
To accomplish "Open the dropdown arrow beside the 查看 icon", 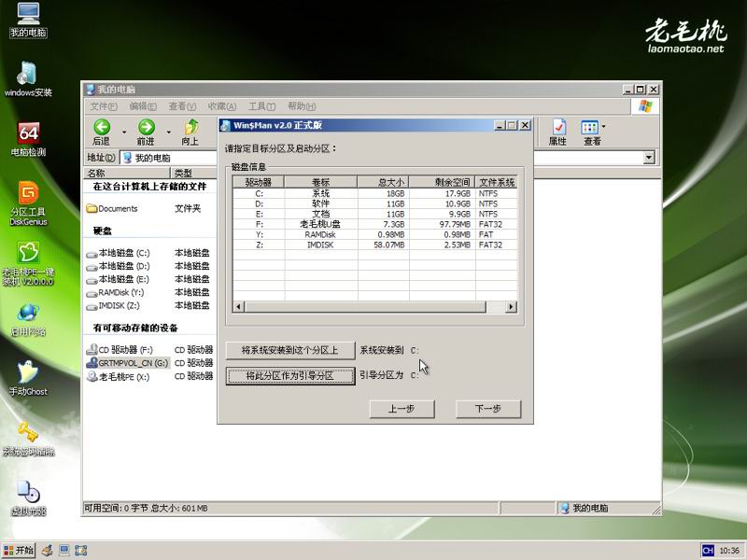I will tap(603, 127).
